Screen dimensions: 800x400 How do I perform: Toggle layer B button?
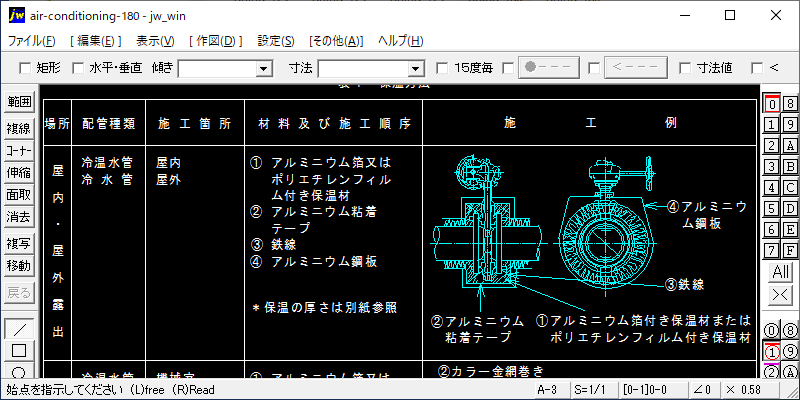pyautogui.click(x=790, y=167)
